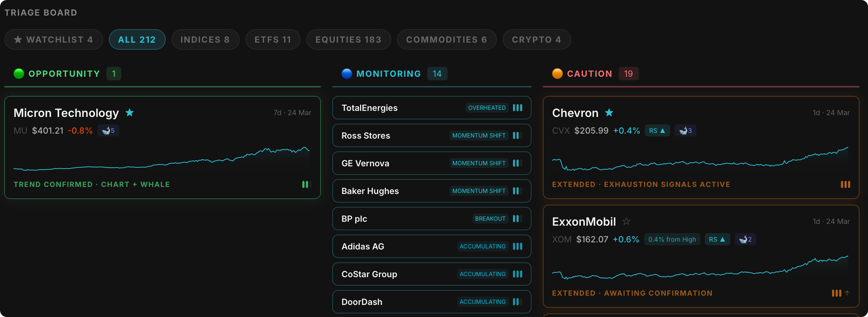Click the Opportunity count badge 1

114,74
